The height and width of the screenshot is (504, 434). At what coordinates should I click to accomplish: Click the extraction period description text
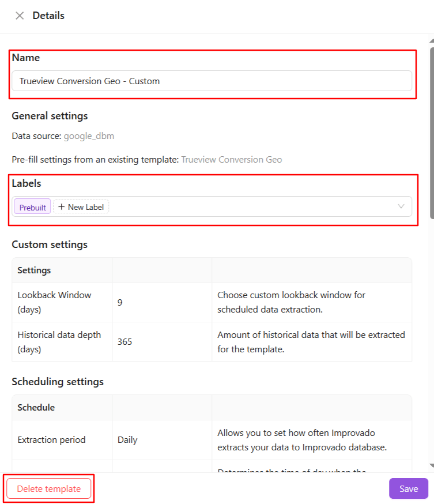point(302,440)
